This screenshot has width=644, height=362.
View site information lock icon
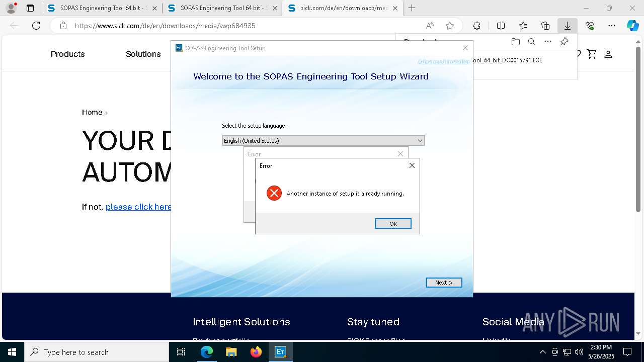63,26
